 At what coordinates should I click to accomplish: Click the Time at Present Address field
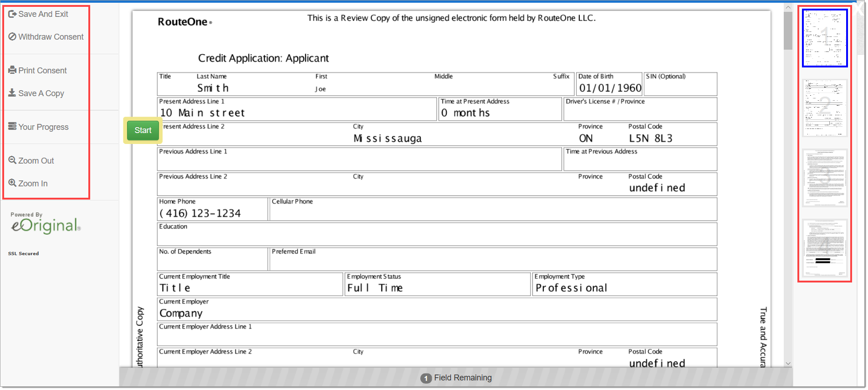click(500, 109)
